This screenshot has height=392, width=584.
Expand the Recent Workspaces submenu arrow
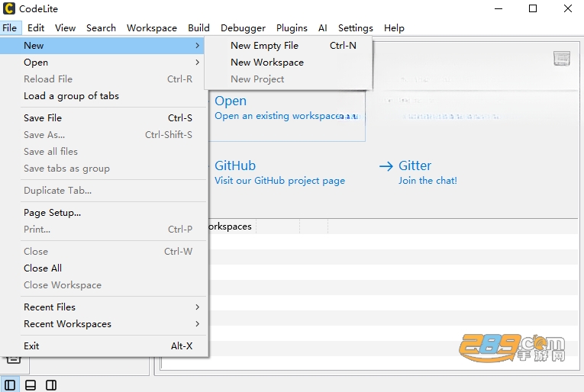click(x=198, y=323)
